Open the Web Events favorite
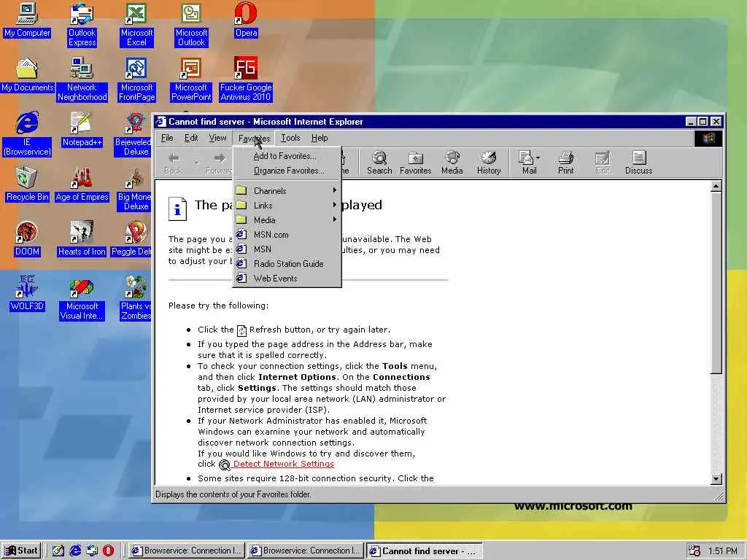Viewport: 747px width, 560px height. pyautogui.click(x=287, y=279)
